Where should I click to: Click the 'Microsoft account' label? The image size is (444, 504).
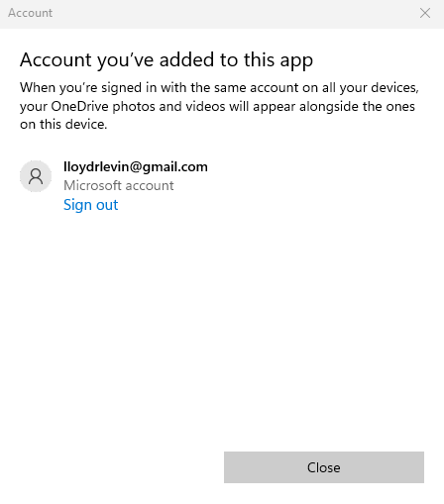pyautogui.click(x=119, y=185)
